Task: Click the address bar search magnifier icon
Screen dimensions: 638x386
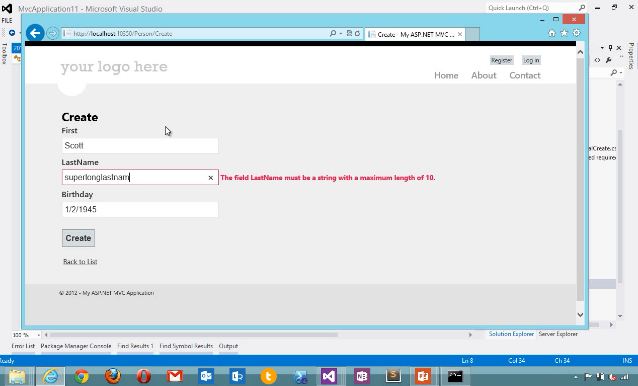Action: (333, 33)
